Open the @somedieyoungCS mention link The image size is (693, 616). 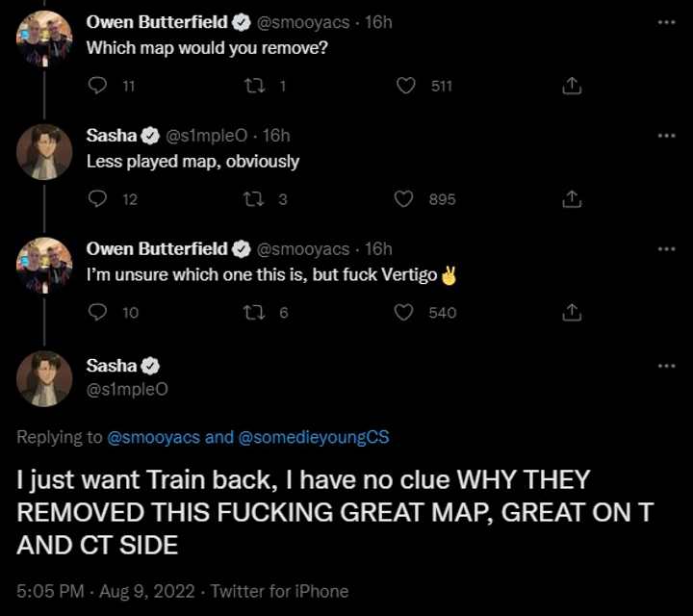[x=313, y=437]
